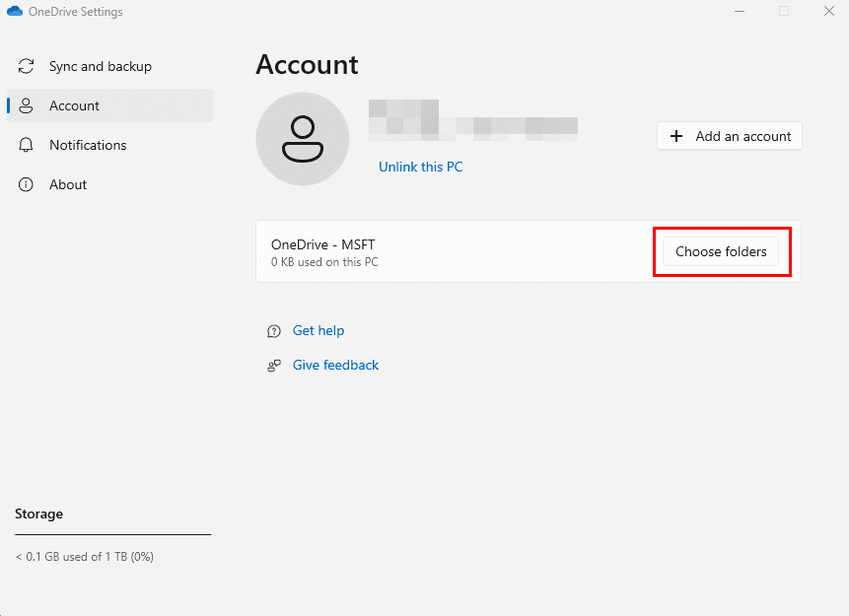Viewport: 849px width, 616px height.
Task: Click the '< 0.1 GB used of 1 TB (0%)' text
Action: pos(85,557)
